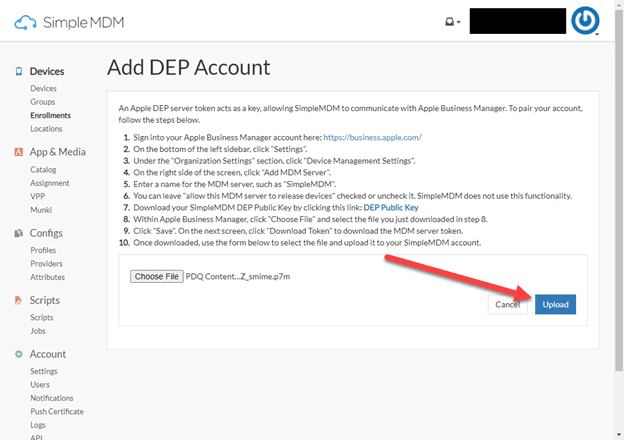The height and width of the screenshot is (440, 624).
Task: Click the Configs section icon
Action: click(x=18, y=233)
